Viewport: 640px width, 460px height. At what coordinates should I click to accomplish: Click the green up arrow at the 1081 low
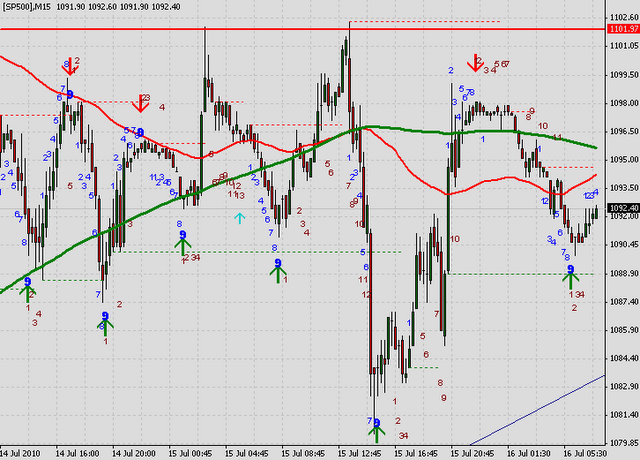click(x=375, y=432)
